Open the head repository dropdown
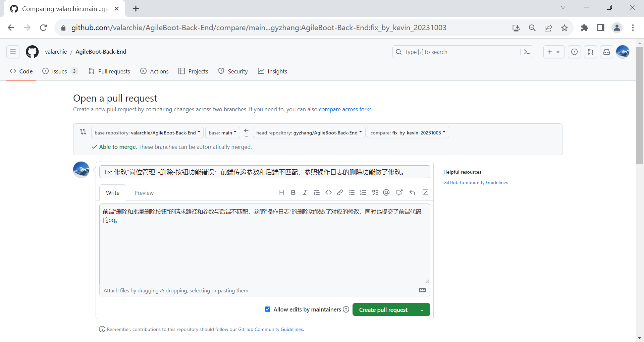Image resolution: width=644 pixels, height=342 pixels. click(309, 133)
